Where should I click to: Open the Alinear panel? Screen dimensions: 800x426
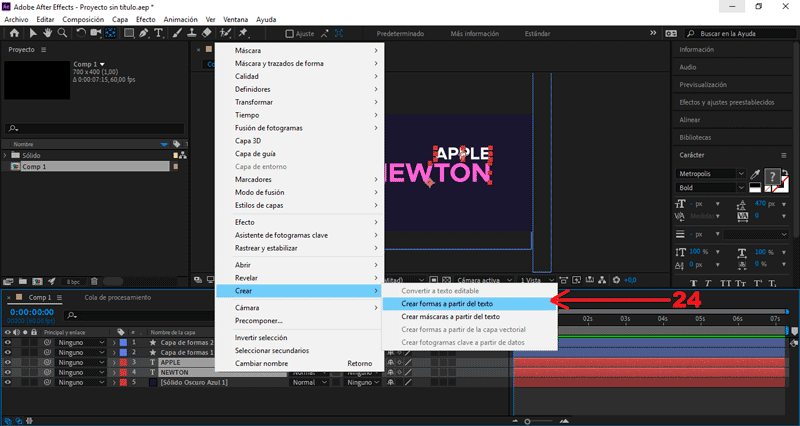pos(690,120)
